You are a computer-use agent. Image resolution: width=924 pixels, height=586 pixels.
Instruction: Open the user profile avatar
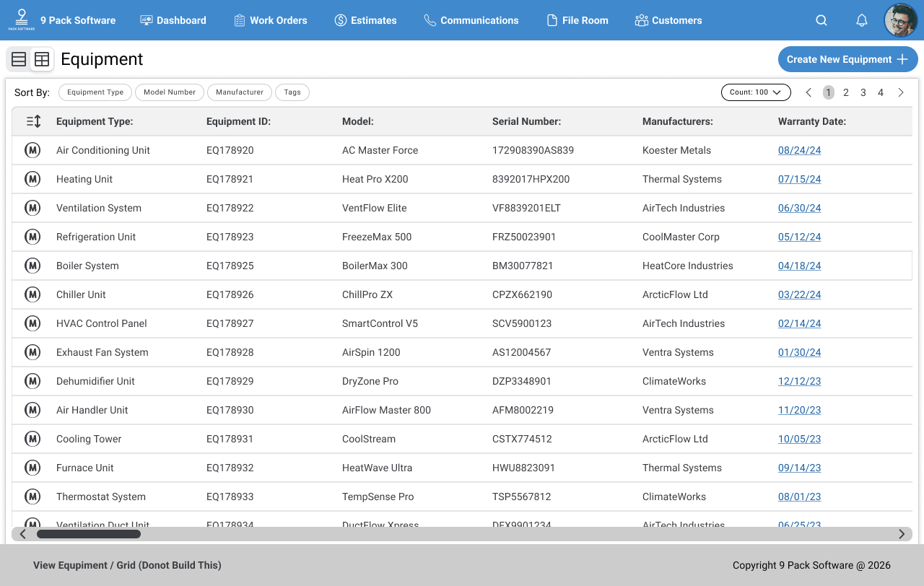[900, 20]
